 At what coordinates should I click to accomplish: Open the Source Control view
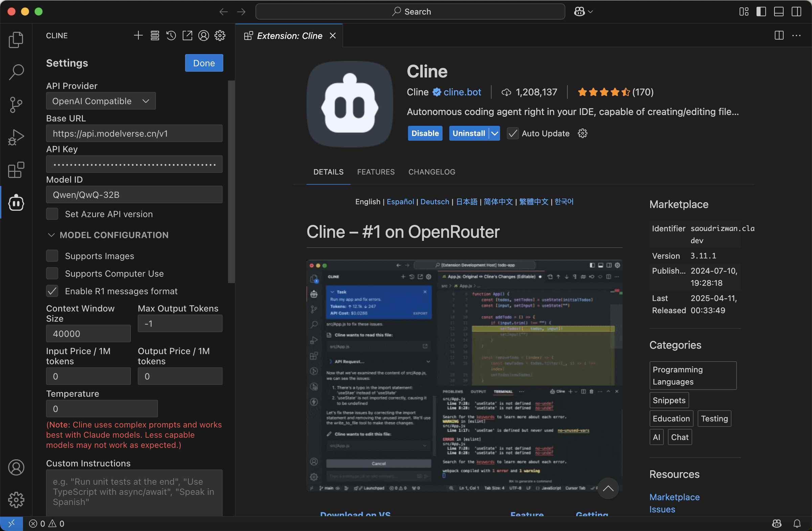tap(16, 105)
